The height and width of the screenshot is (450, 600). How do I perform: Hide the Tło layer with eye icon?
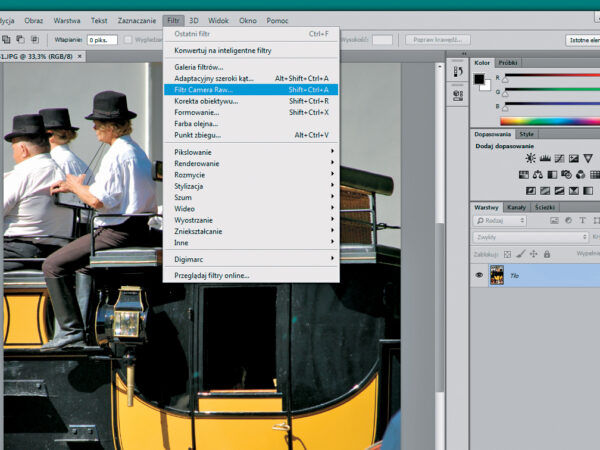click(479, 275)
